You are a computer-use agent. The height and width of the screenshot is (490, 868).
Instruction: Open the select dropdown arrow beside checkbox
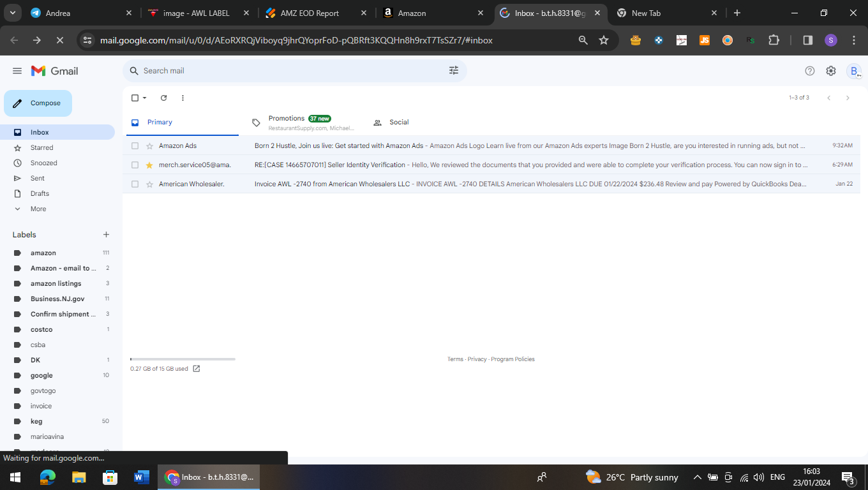click(x=145, y=98)
